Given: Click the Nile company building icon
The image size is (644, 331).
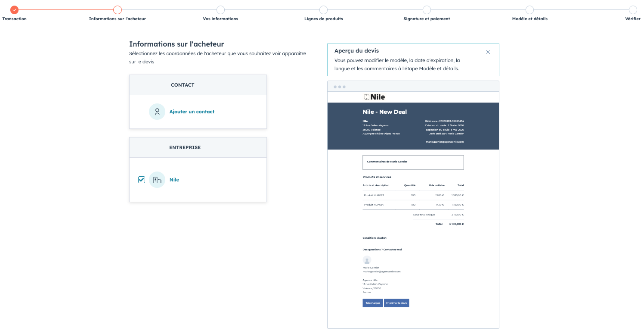Looking at the screenshot, I should pyautogui.click(x=157, y=180).
